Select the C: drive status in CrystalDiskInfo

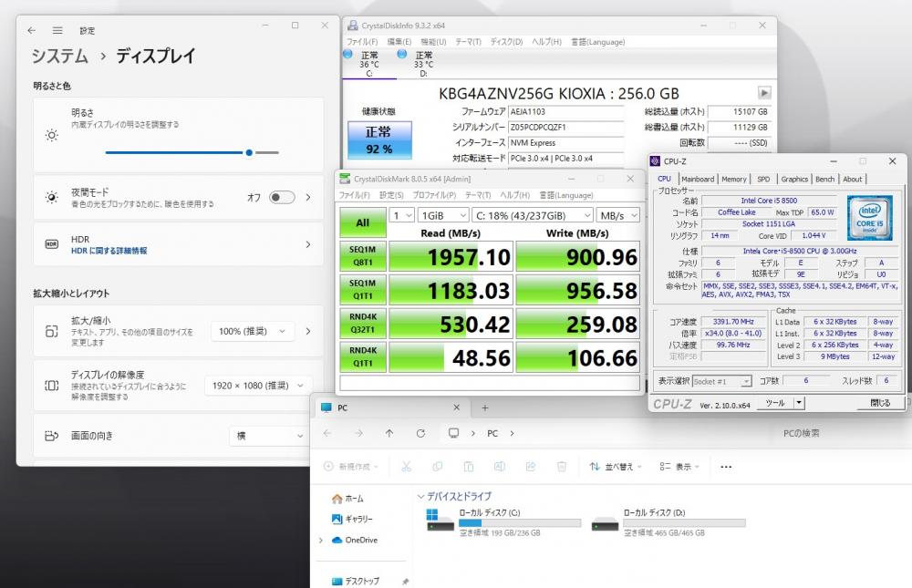(x=369, y=64)
